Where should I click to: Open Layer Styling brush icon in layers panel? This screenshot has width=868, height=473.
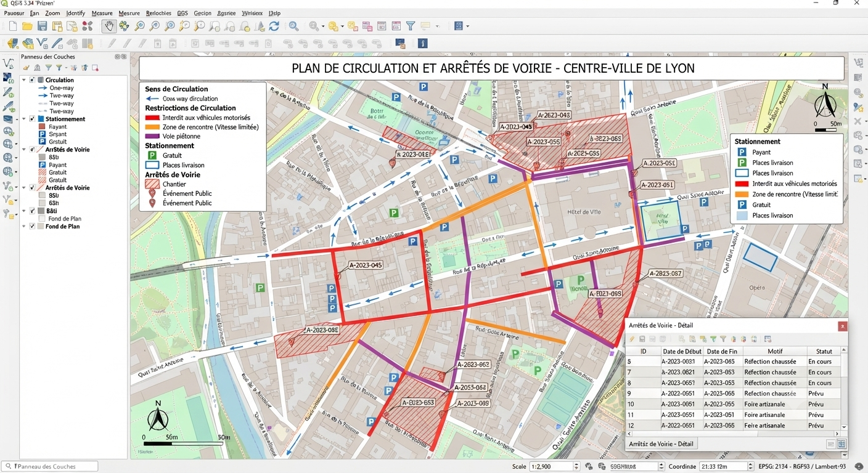(26, 68)
